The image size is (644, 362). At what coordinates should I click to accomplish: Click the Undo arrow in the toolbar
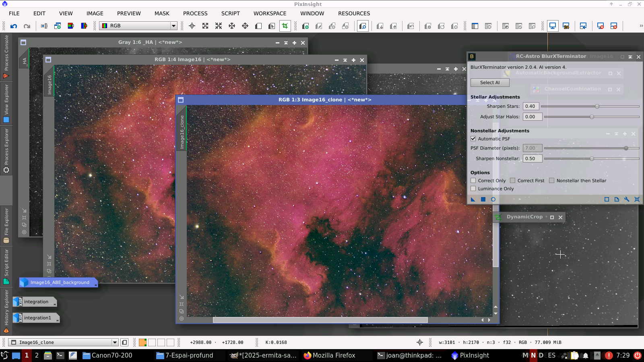(14, 26)
